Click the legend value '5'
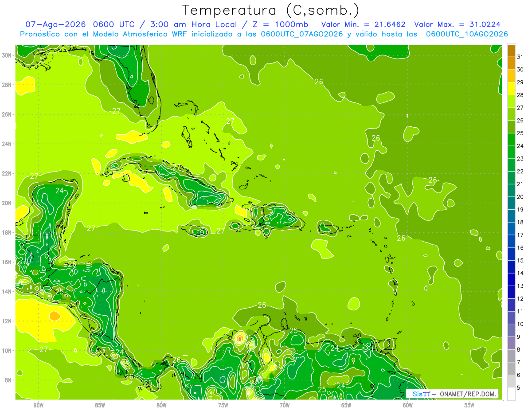 [519, 388]
